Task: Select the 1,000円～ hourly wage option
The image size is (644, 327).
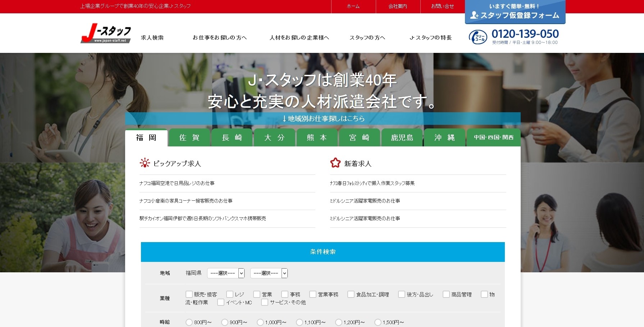Action: coord(261,322)
